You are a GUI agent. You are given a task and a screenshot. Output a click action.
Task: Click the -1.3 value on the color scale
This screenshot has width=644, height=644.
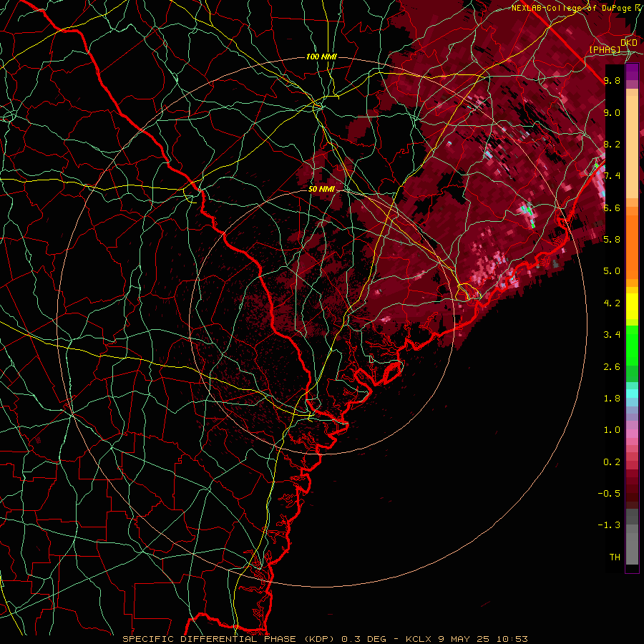coord(609,525)
